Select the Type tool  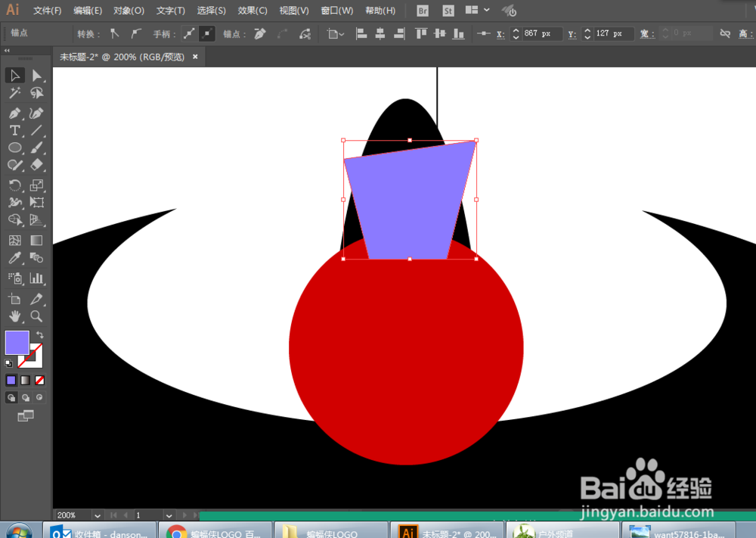tap(15, 130)
